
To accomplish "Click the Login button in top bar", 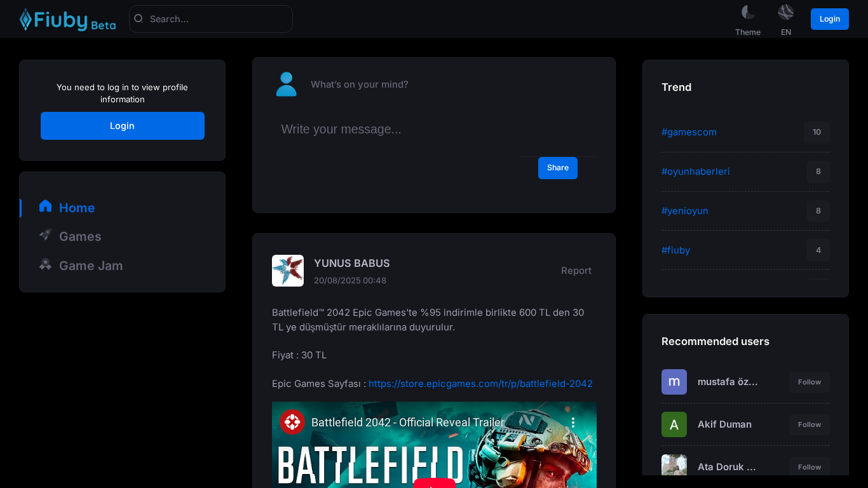I will point(830,19).
